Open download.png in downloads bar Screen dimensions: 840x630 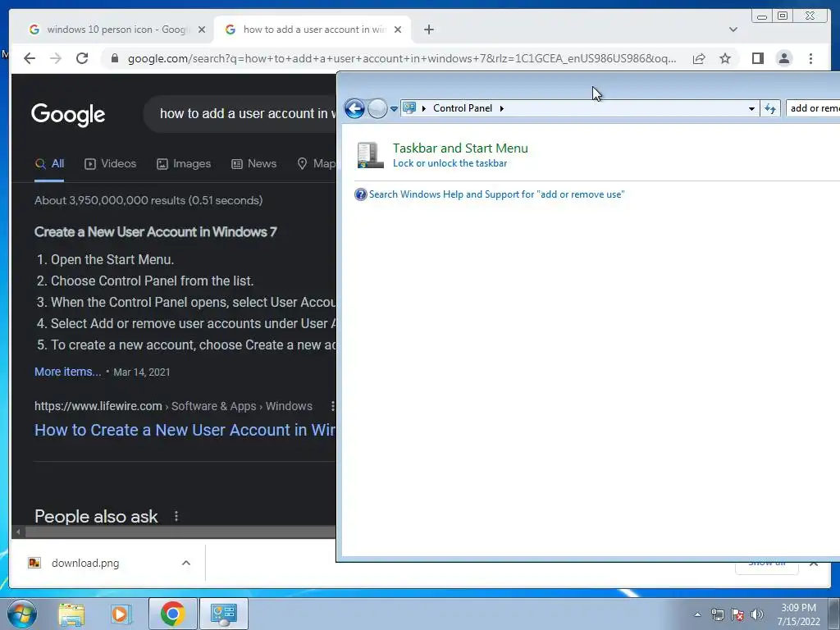coord(85,563)
